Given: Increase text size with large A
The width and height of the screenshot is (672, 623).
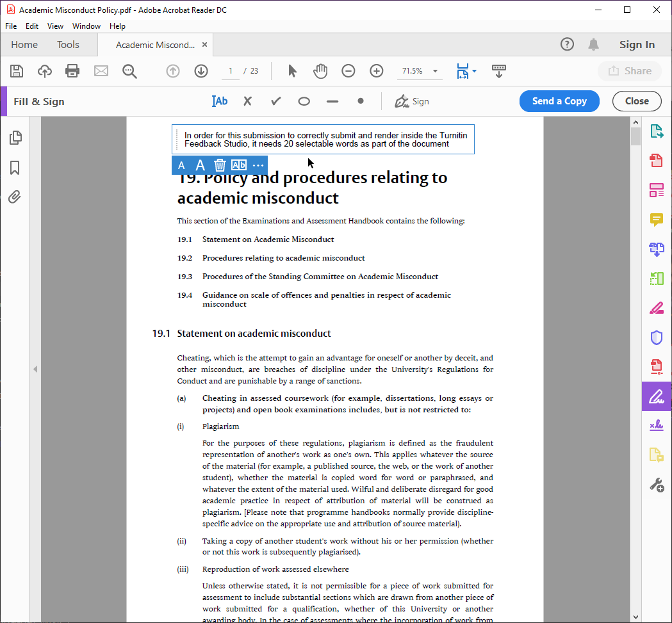Looking at the screenshot, I should coord(200,165).
